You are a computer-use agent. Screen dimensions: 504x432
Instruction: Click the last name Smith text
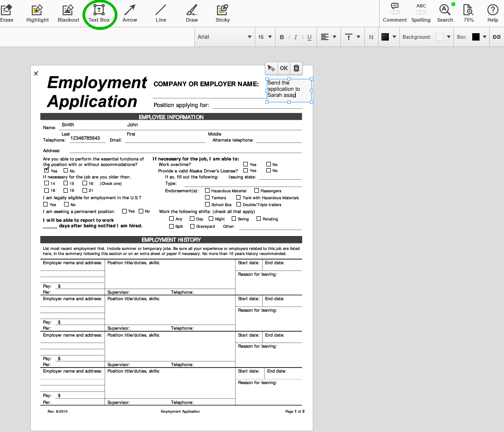(68, 124)
